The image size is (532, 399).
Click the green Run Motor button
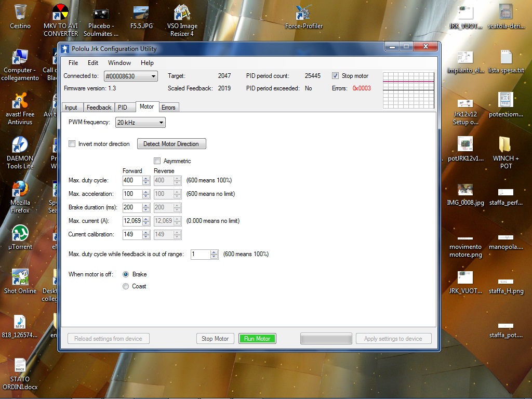pyautogui.click(x=257, y=339)
